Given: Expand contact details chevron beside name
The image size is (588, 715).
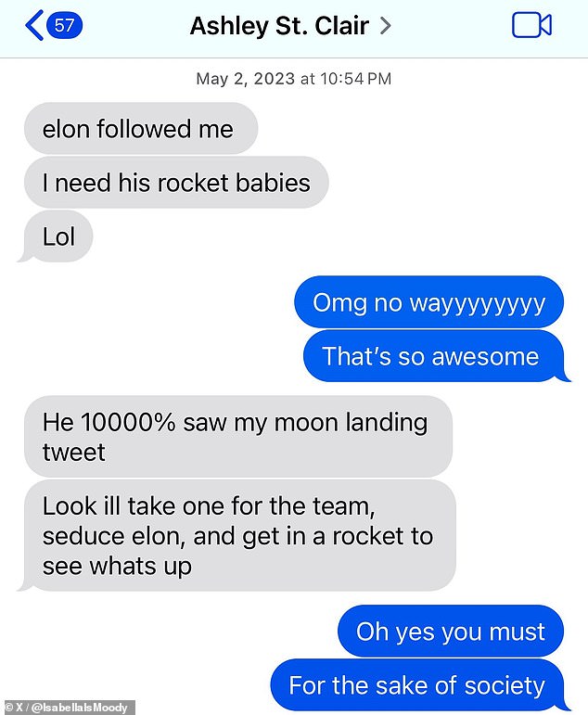Looking at the screenshot, I should coord(386,26).
